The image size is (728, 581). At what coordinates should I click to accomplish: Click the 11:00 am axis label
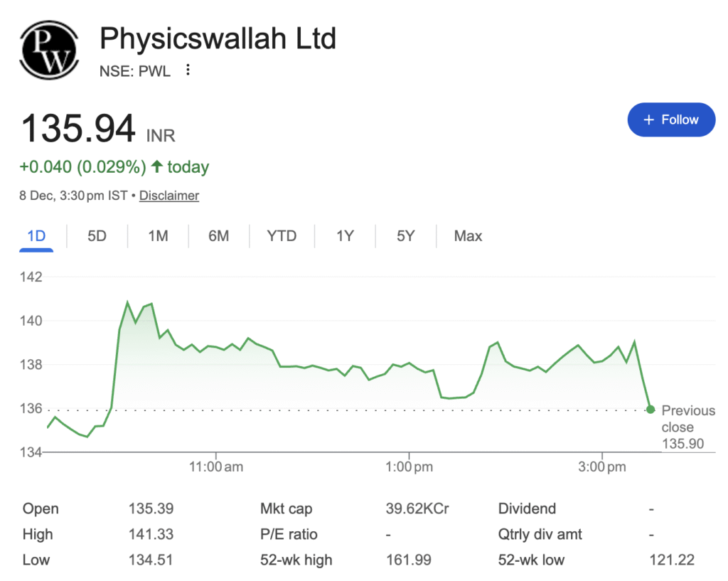point(215,467)
